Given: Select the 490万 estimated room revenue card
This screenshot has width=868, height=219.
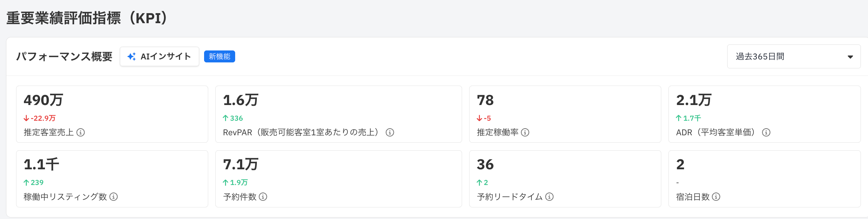Looking at the screenshot, I should (x=112, y=114).
